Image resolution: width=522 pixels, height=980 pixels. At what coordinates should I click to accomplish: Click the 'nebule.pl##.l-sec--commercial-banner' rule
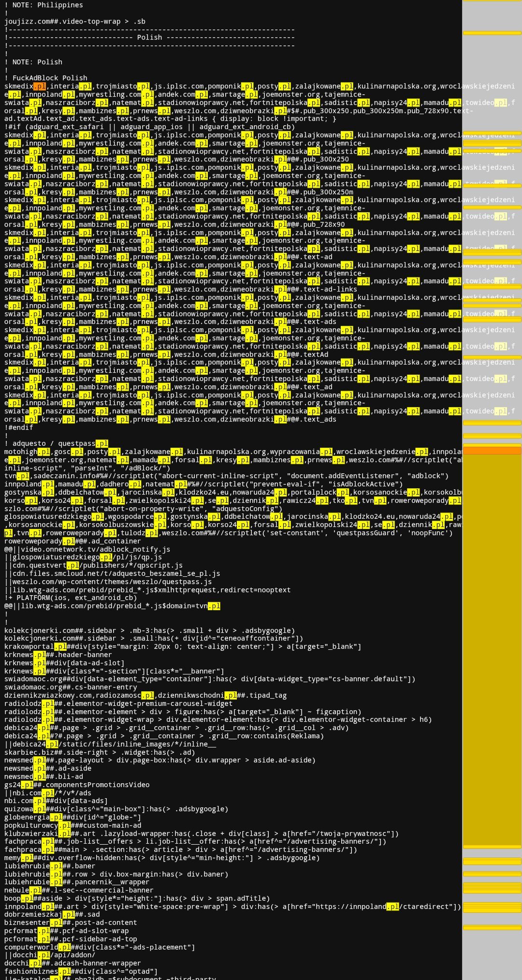point(79,890)
